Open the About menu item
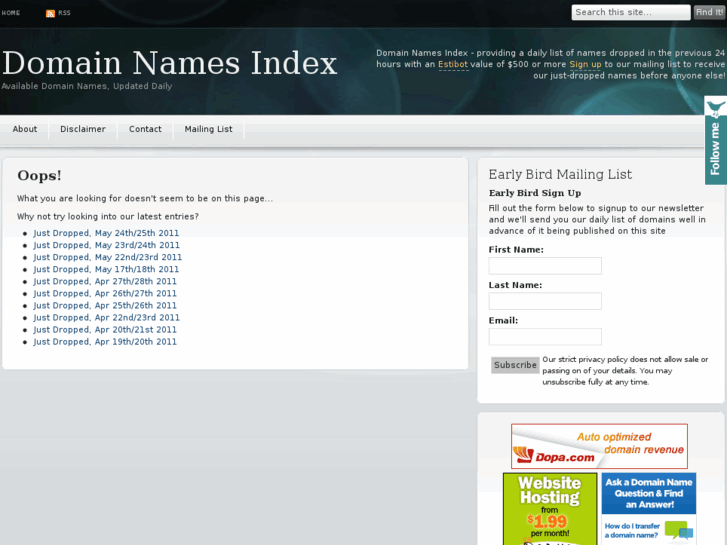The height and width of the screenshot is (545, 727). coord(25,129)
